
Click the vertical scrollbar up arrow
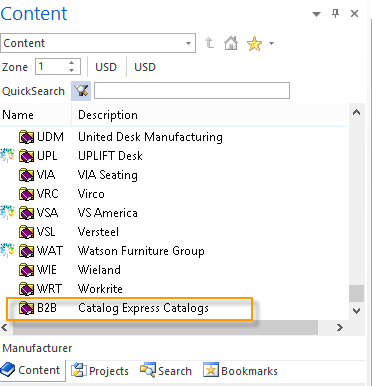tap(356, 112)
